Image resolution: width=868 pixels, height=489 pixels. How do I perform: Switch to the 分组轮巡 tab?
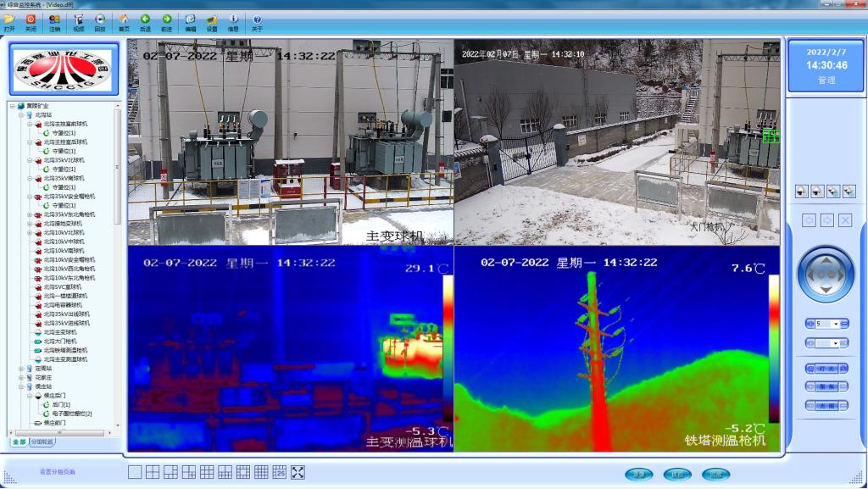click(x=42, y=442)
